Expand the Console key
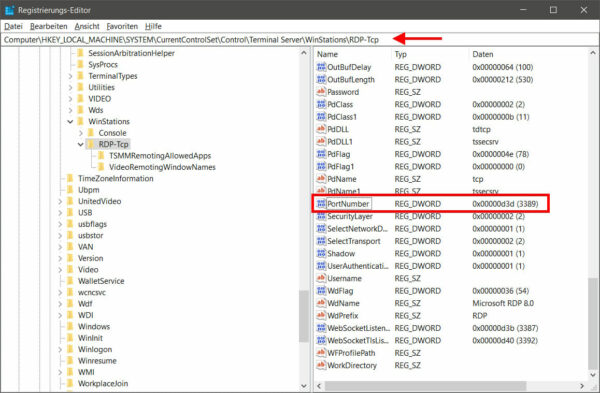600x393 pixels. click(x=80, y=133)
